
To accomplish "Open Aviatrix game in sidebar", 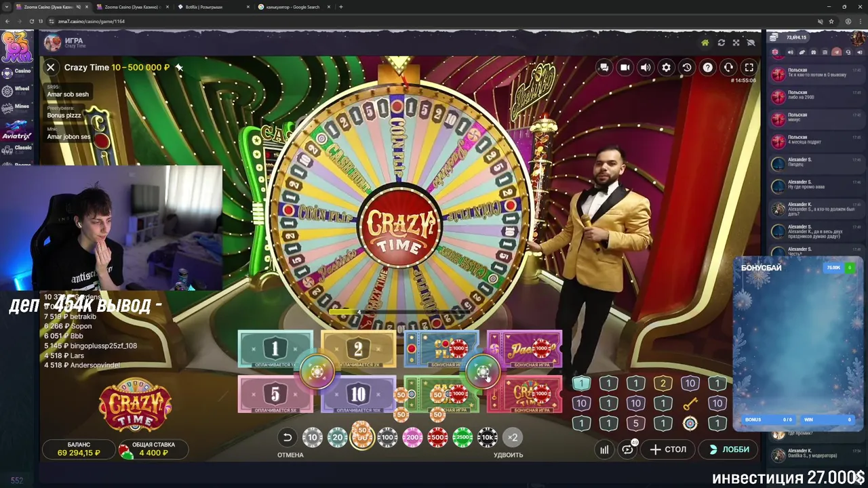I will pos(16,130).
